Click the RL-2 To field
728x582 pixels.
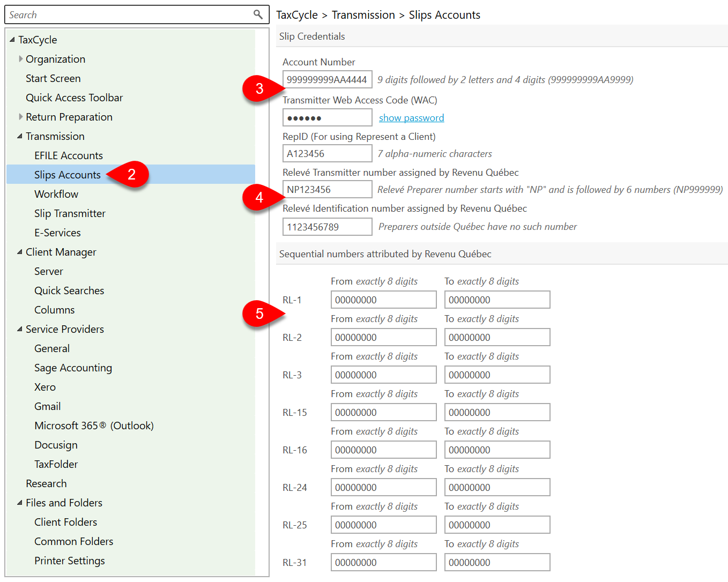[497, 337]
